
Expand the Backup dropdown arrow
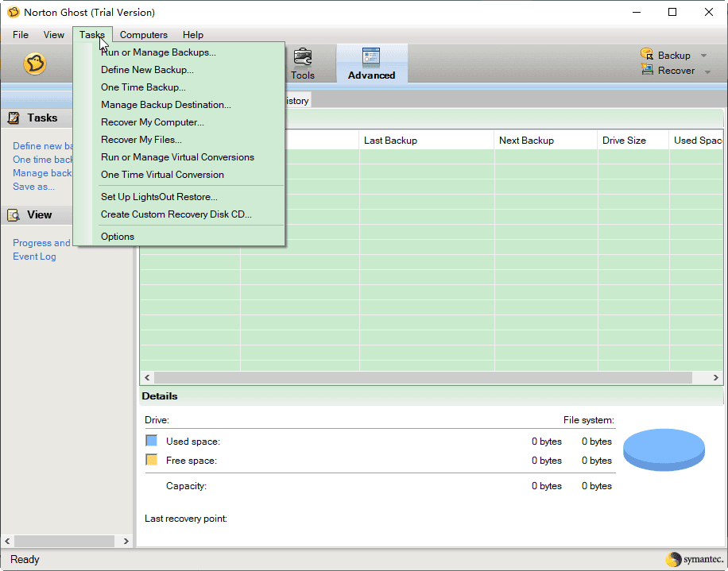[703, 56]
